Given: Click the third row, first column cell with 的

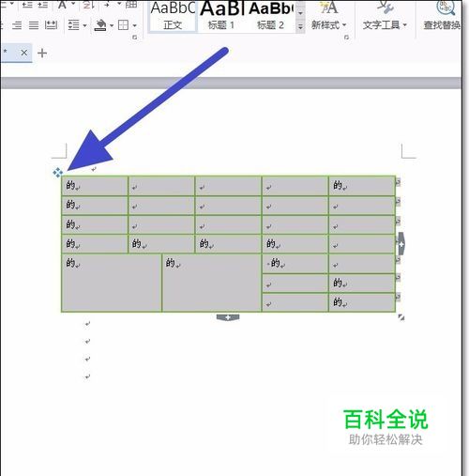Looking at the screenshot, I should [95, 224].
